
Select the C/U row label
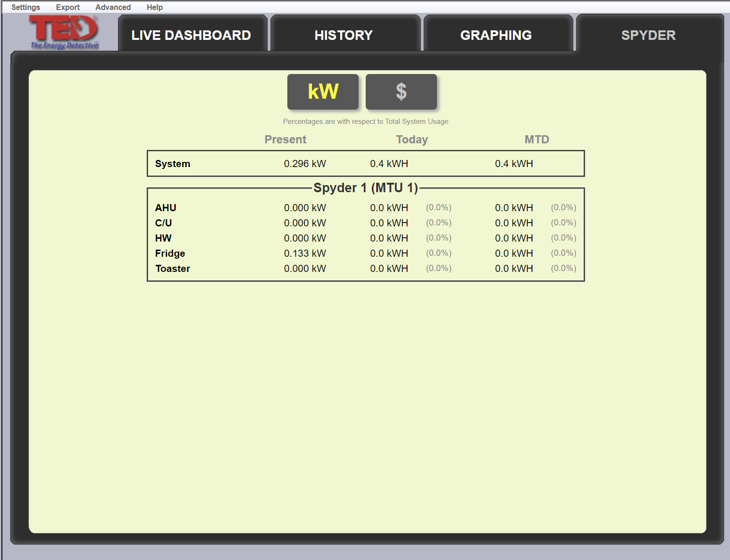click(163, 223)
